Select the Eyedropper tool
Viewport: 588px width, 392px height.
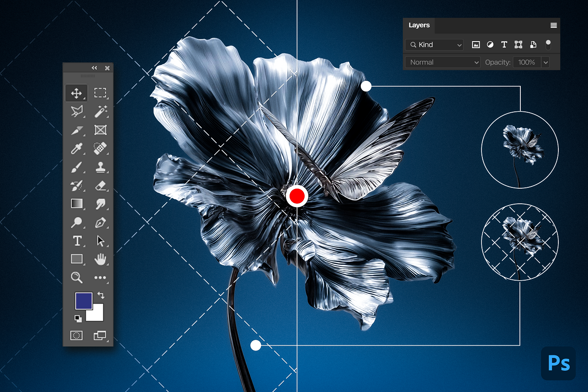(77, 148)
